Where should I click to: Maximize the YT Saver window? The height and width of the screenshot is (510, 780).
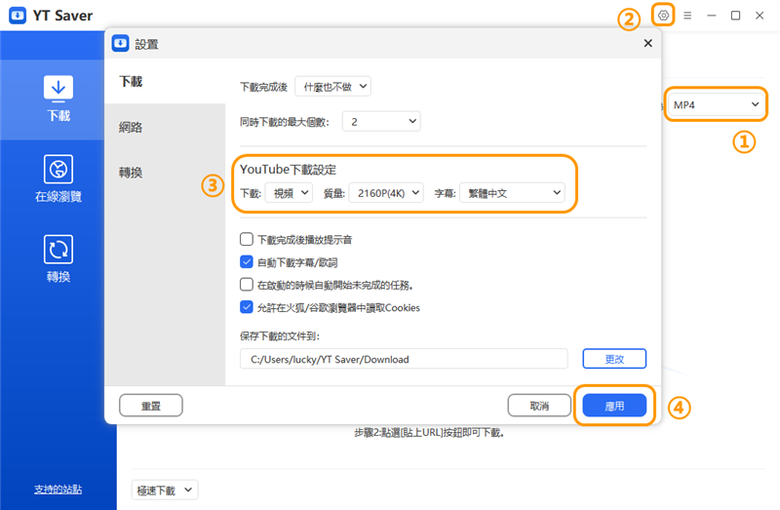[735, 15]
